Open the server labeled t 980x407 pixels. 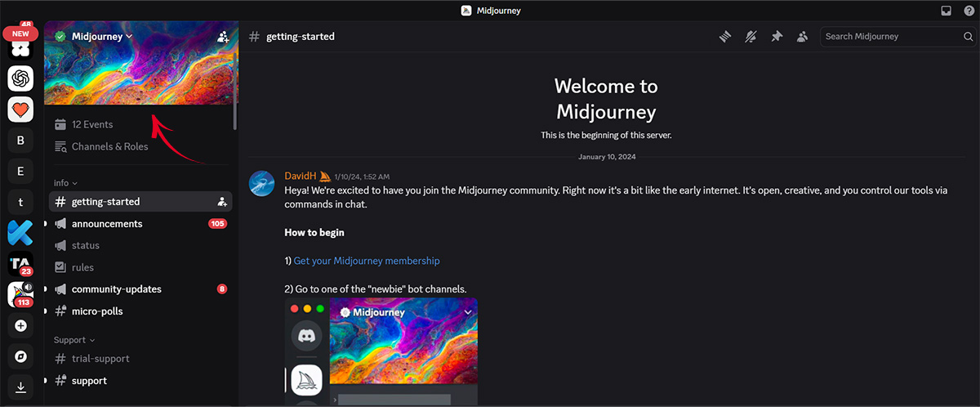pos(20,202)
